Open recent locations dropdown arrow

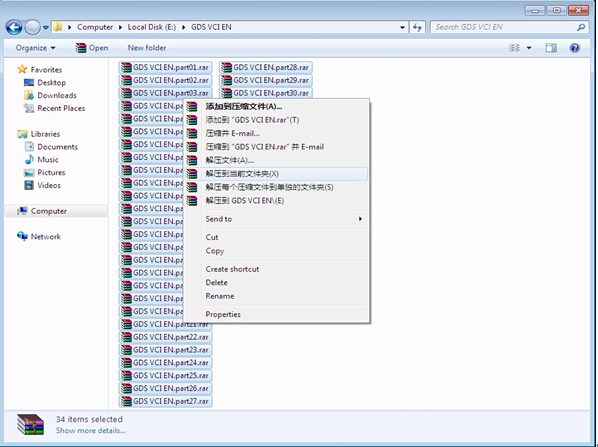(46, 27)
